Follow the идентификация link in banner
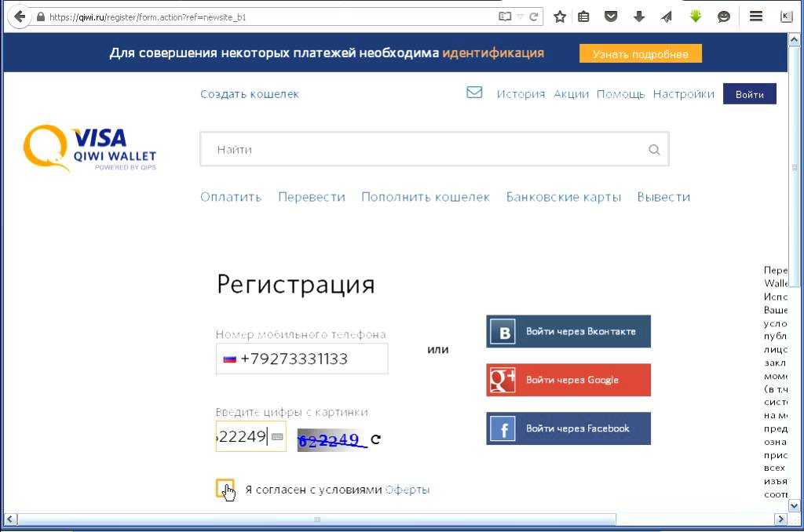Image resolution: width=804 pixels, height=532 pixels. tap(493, 53)
